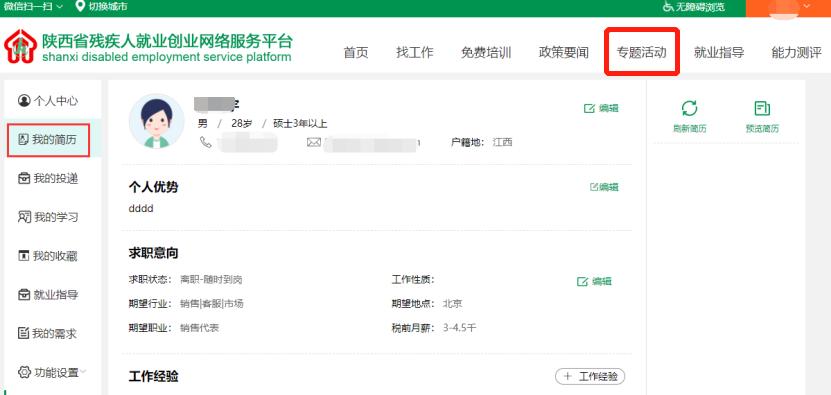831x395 pixels.
Task: Click 3-4.5千 salary value
Action: point(459,328)
